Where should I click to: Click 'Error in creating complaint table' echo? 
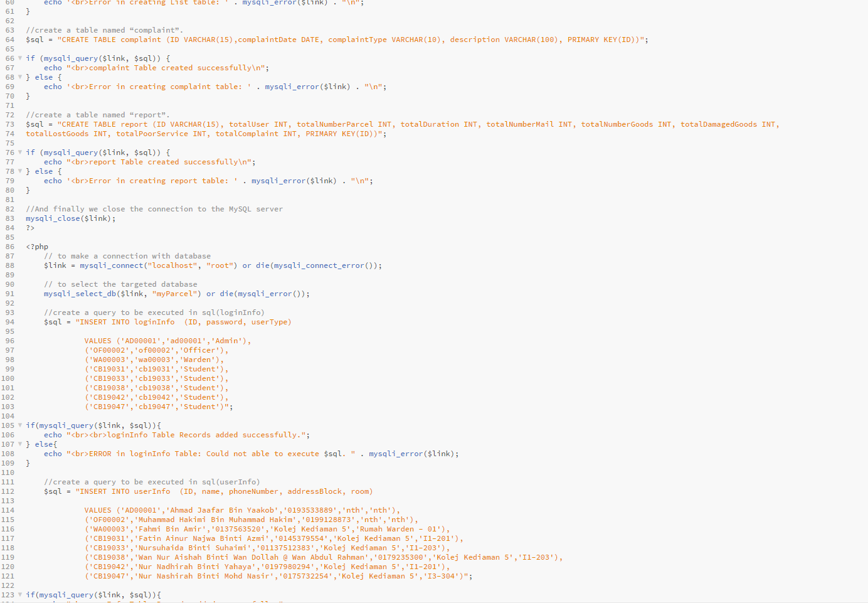(x=215, y=87)
